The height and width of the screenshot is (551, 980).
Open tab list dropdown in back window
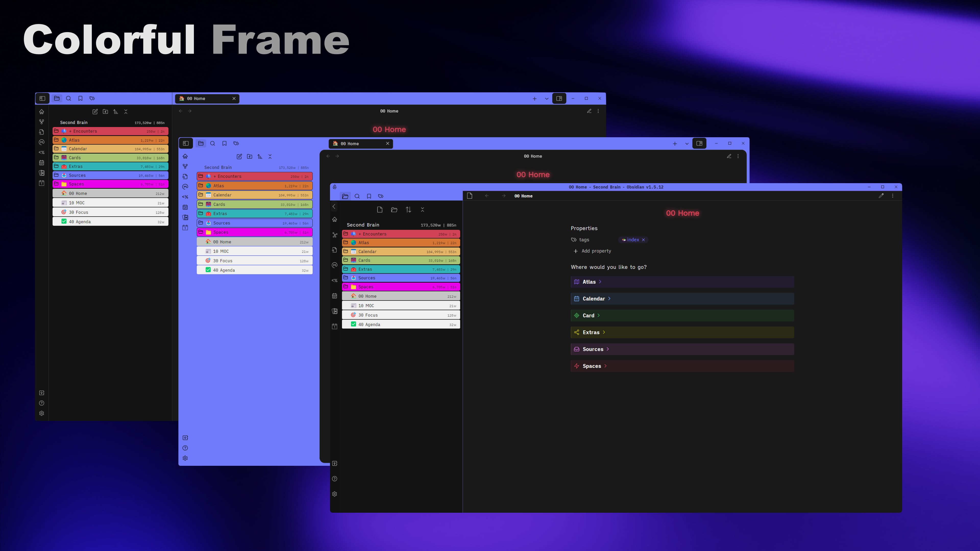tap(547, 98)
